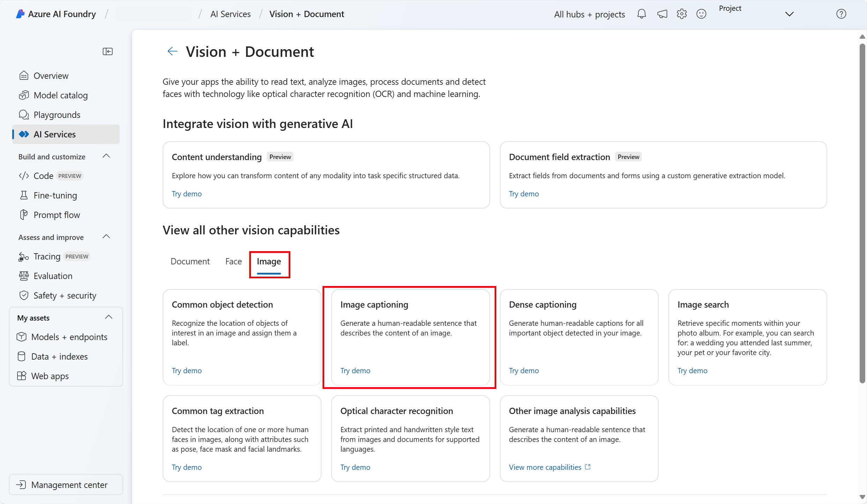Image resolution: width=867 pixels, height=504 pixels.
Task: Open Evaluation in the sidebar
Action: (x=66, y=276)
